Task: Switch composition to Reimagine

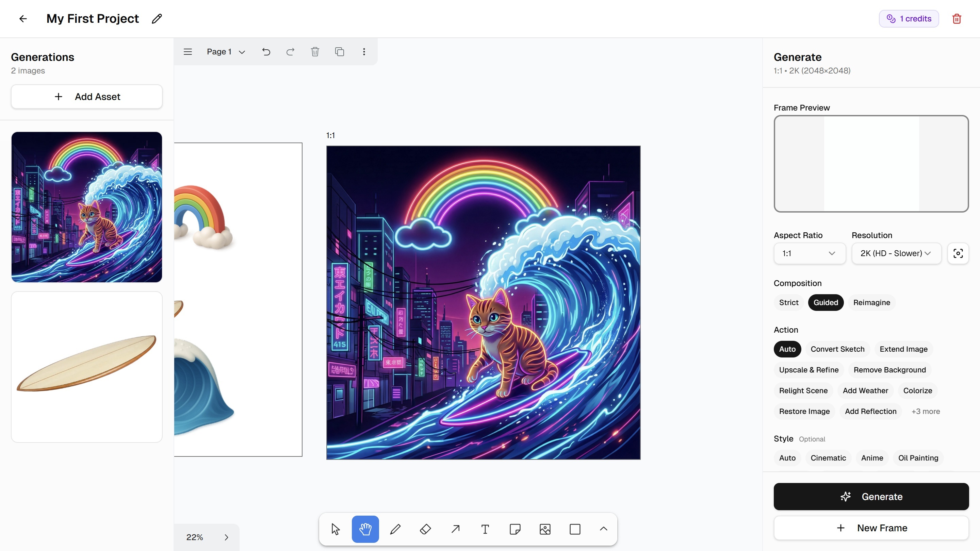Action: click(x=871, y=302)
